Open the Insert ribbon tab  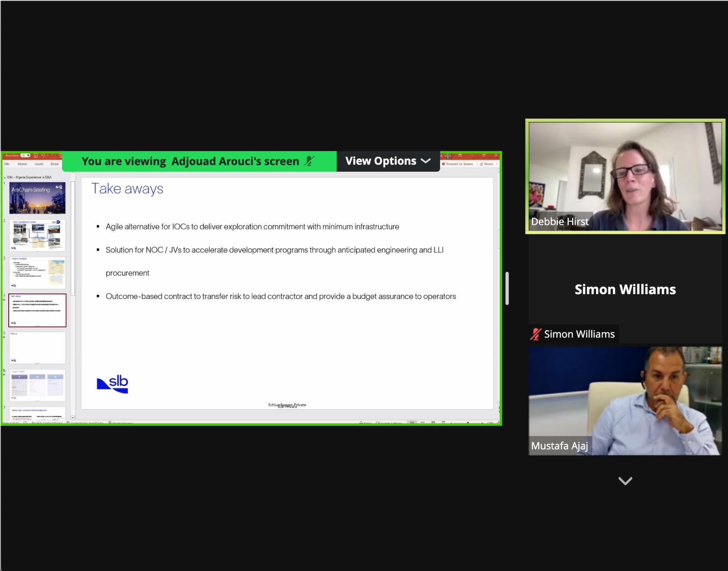(x=39, y=164)
